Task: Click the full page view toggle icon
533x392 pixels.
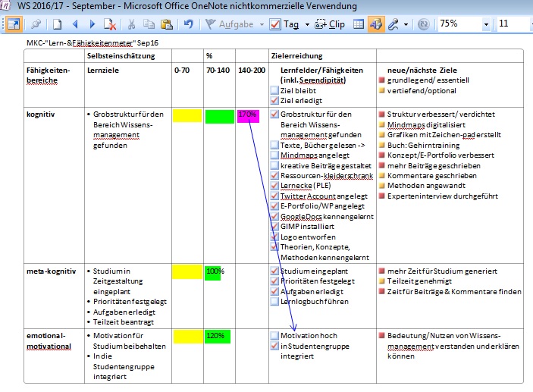Action: [x=14, y=24]
